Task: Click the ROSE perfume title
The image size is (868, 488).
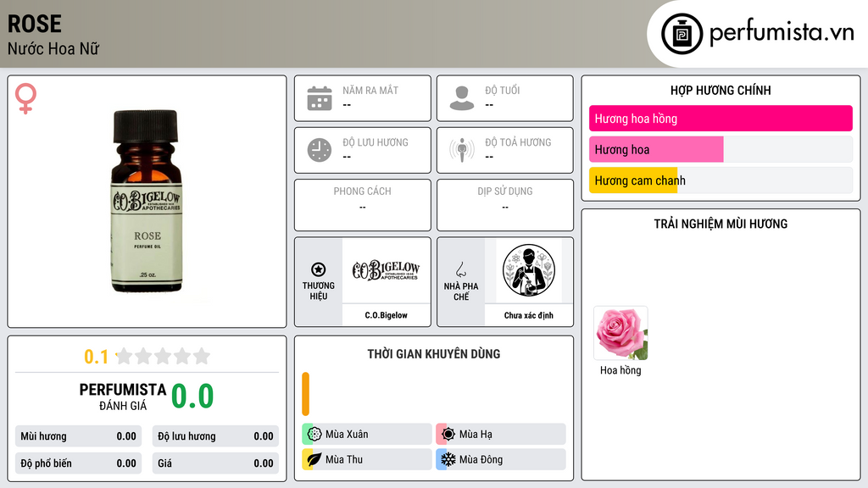Action: point(34,24)
